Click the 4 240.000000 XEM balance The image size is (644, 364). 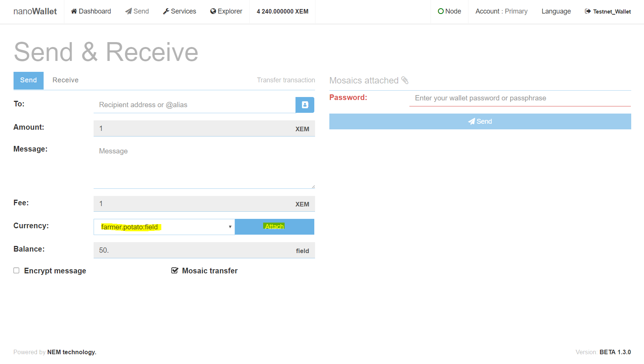[x=282, y=11]
